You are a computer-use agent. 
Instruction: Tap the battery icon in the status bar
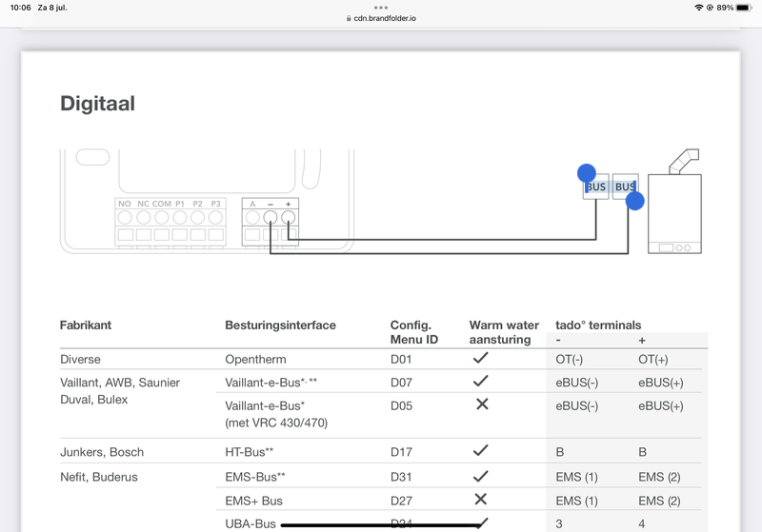click(x=744, y=8)
